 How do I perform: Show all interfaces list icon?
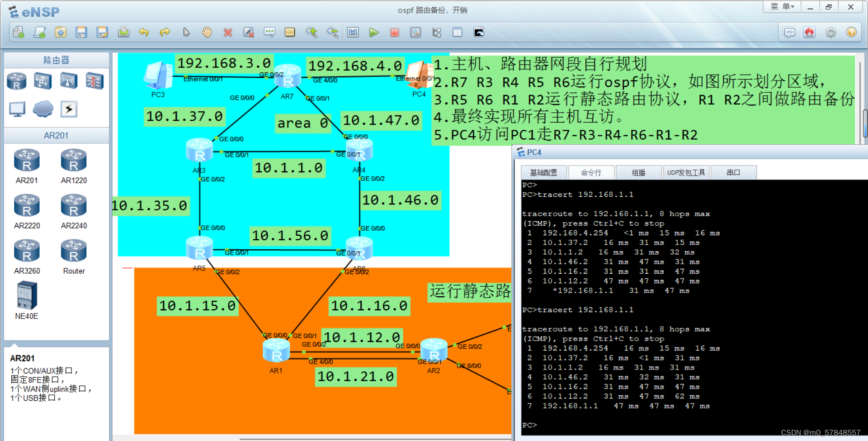click(x=437, y=32)
